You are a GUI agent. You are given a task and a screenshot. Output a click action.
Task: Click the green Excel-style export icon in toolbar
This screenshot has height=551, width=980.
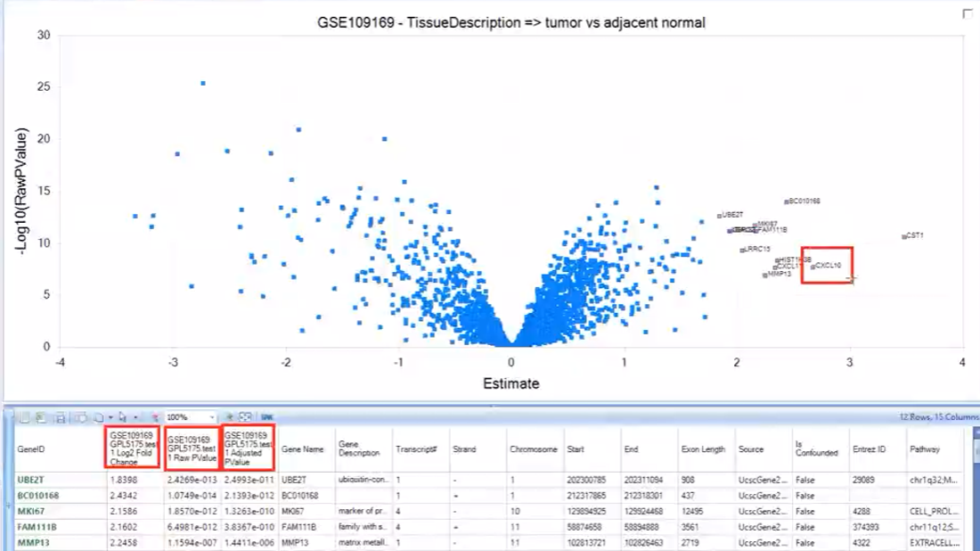click(x=40, y=417)
